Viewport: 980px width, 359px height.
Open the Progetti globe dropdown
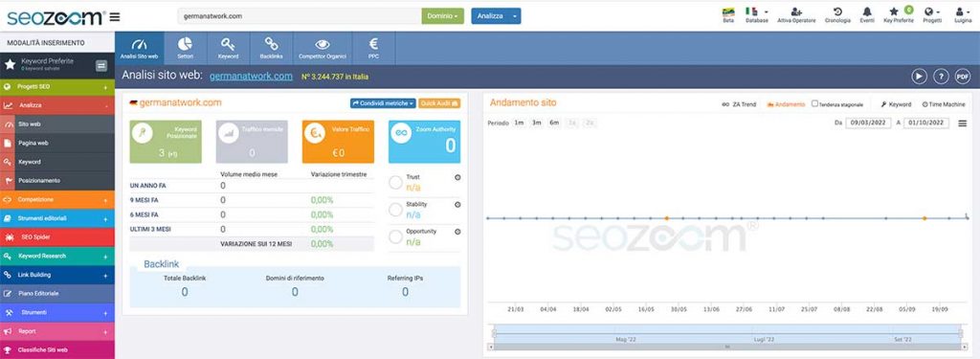pos(932,15)
